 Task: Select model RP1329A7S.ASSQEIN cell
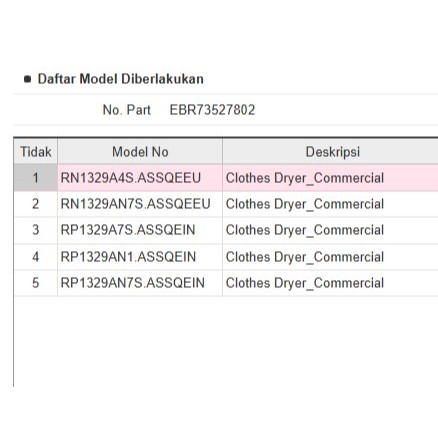point(140,230)
